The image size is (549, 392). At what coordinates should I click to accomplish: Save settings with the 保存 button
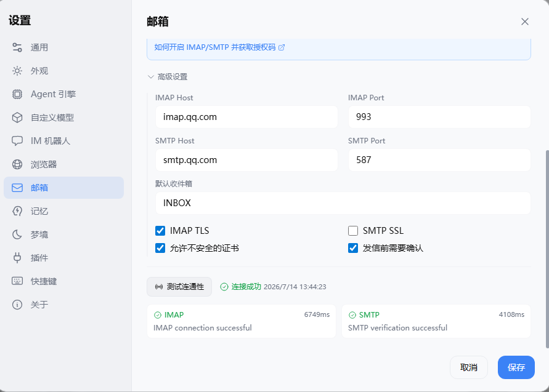click(x=516, y=367)
